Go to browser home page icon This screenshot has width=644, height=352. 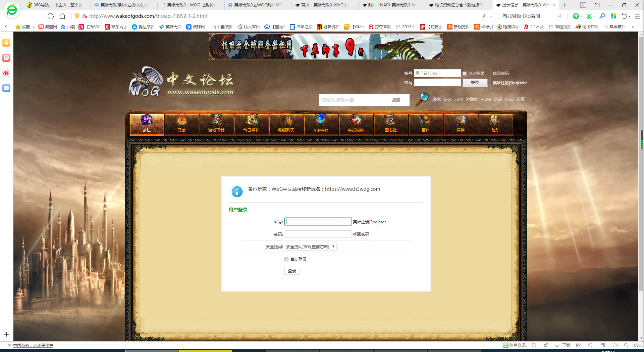[x=62, y=16]
